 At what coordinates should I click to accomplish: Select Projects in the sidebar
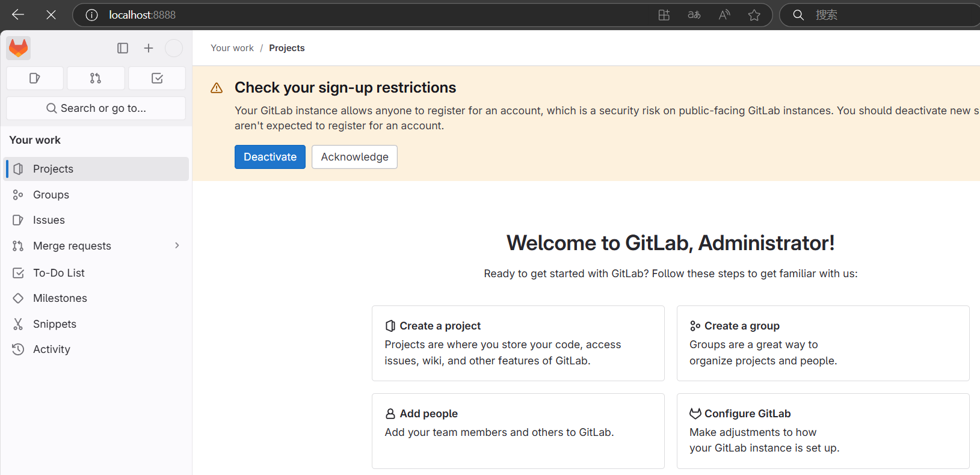97,169
